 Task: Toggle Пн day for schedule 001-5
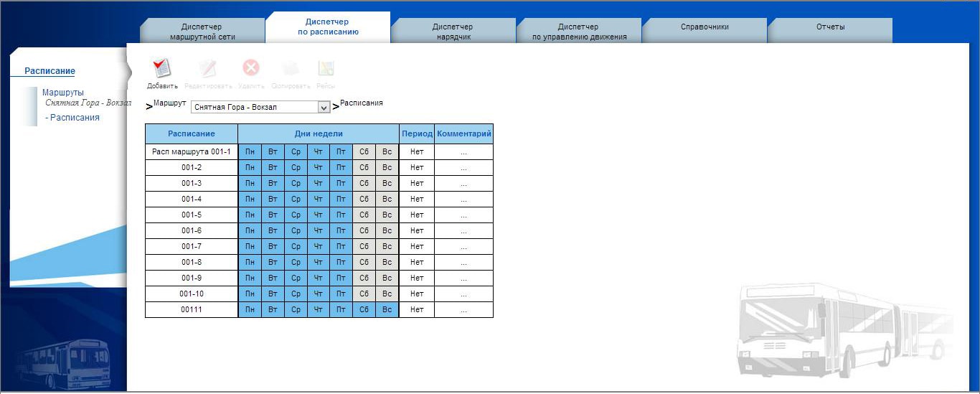(250, 215)
